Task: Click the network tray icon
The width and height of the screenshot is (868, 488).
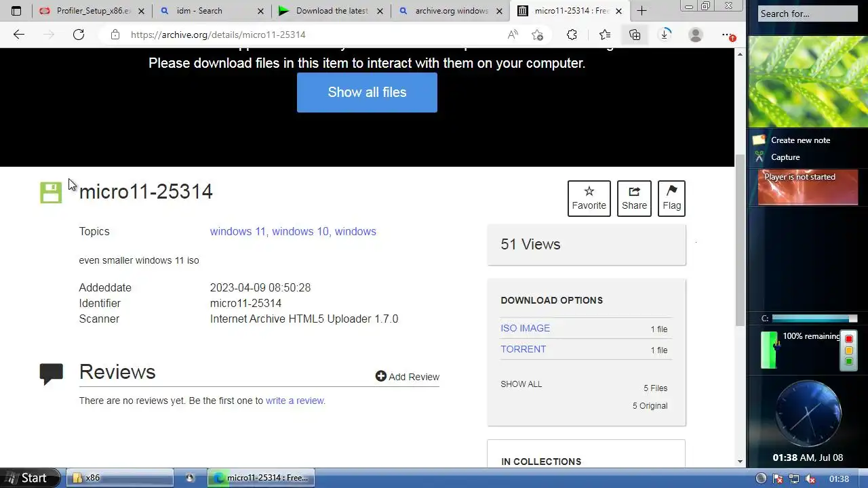Action: [794, 479]
